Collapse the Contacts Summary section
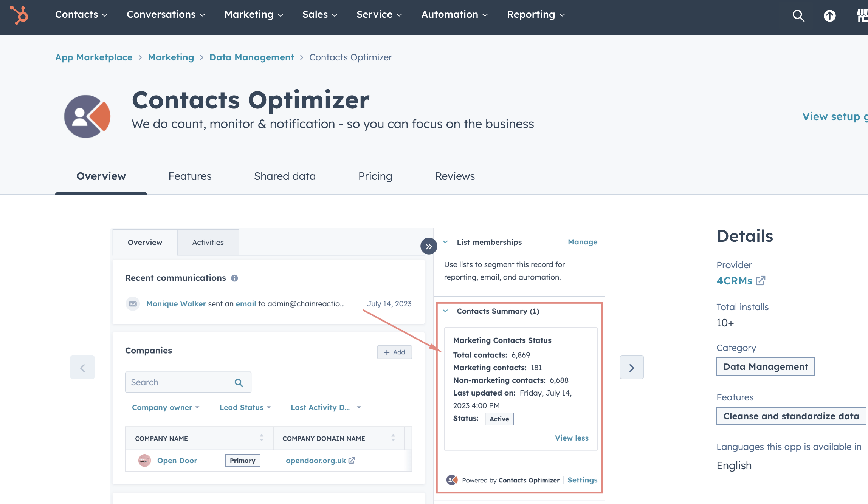Screen dimensions: 868x504 445,311
